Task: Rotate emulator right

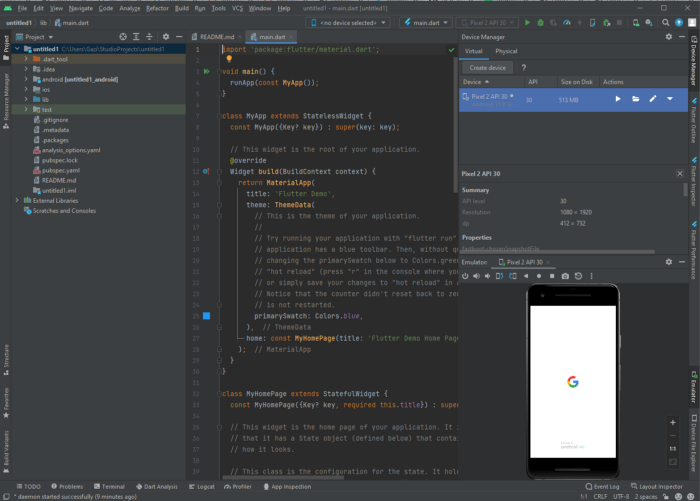Action: (x=513, y=276)
